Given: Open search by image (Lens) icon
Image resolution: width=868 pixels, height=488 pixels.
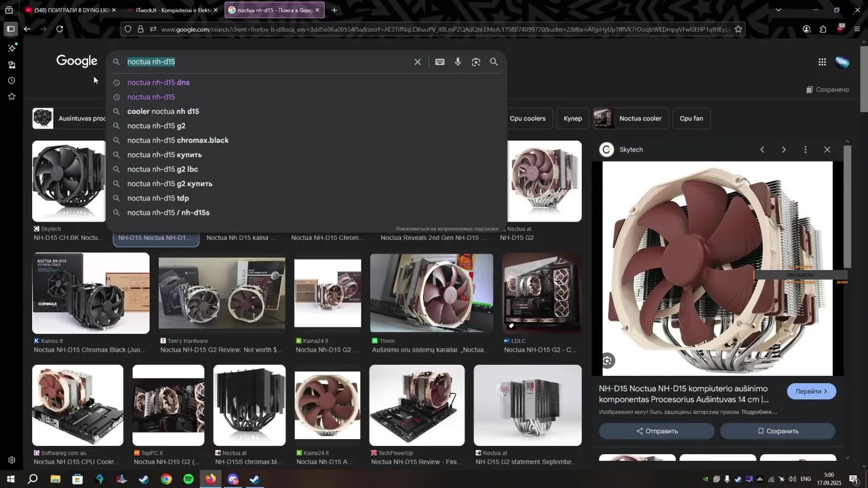Looking at the screenshot, I should pyautogui.click(x=476, y=62).
